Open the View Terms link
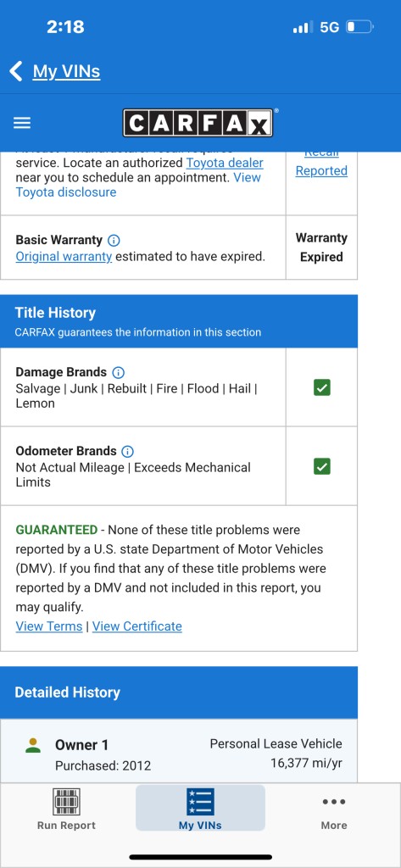Image resolution: width=401 pixels, height=868 pixels. 48,626
